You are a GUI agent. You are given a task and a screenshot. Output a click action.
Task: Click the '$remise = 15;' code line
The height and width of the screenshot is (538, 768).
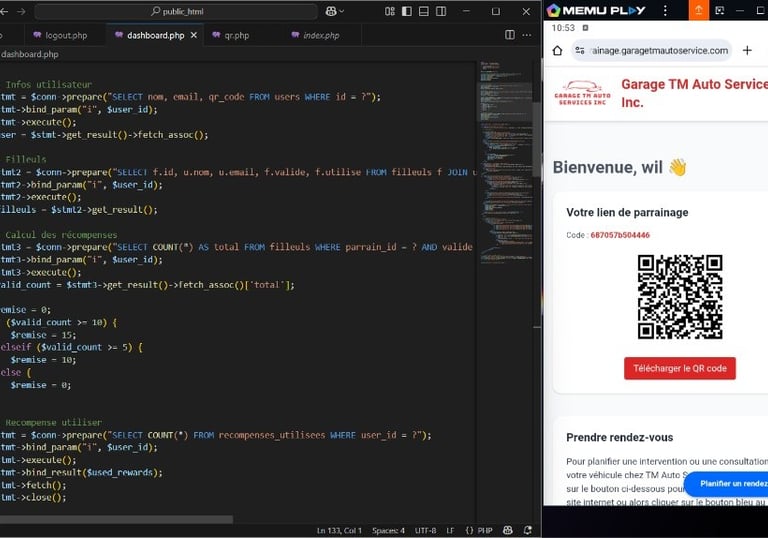click(x=43, y=335)
